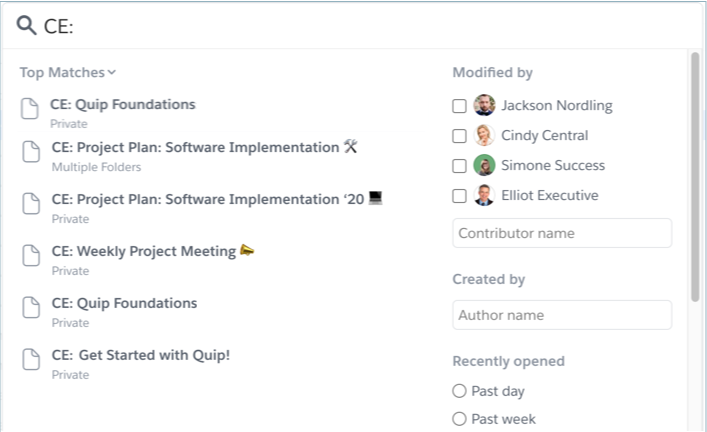Viewport: 707px width, 432px height.
Task: Click Cindy Central's avatar photo
Action: [484, 135]
